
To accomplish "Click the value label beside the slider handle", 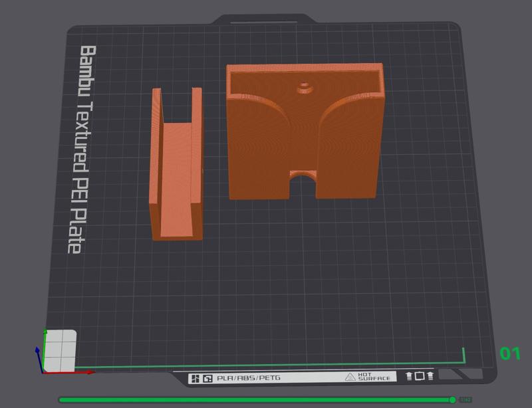I will (466, 400).
